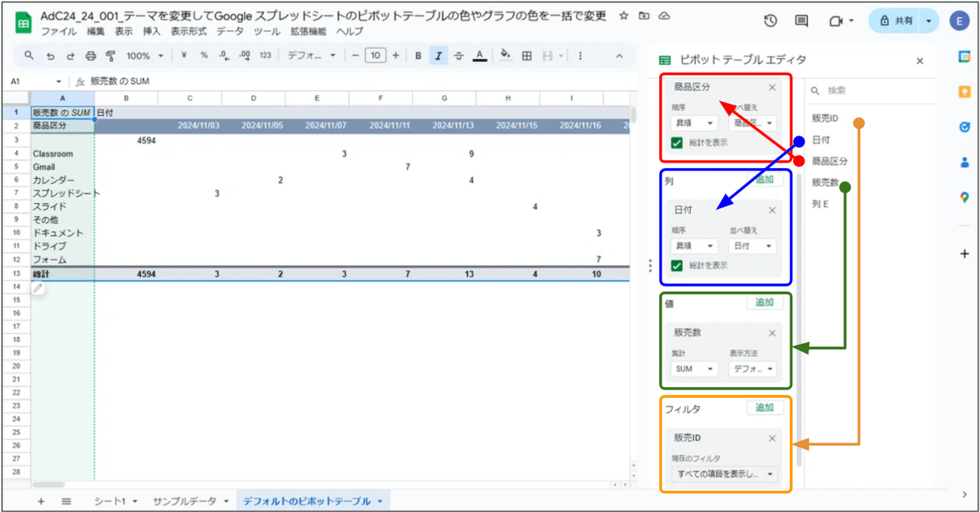
Task: Toggle 総計を表示 checkbox for 日付
Action: pos(676,265)
